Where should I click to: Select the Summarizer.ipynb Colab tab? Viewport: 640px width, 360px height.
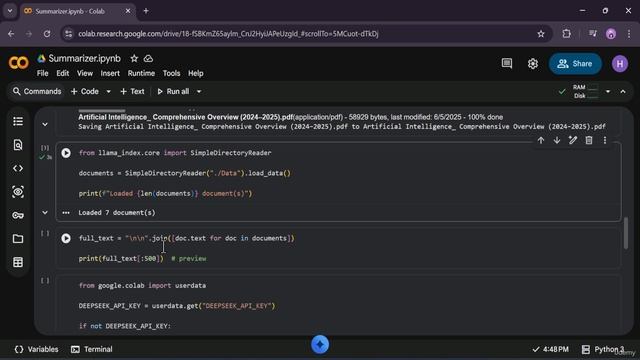click(x=77, y=11)
